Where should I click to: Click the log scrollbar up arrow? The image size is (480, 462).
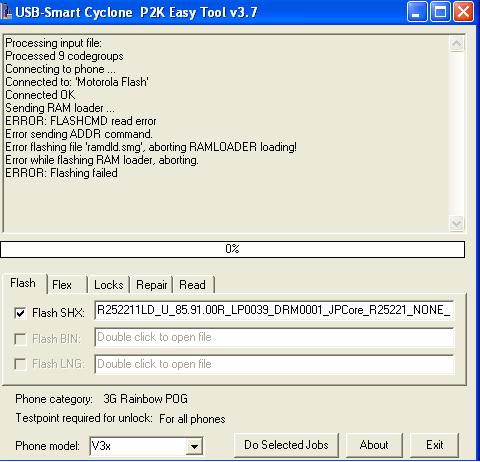[456, 44]
